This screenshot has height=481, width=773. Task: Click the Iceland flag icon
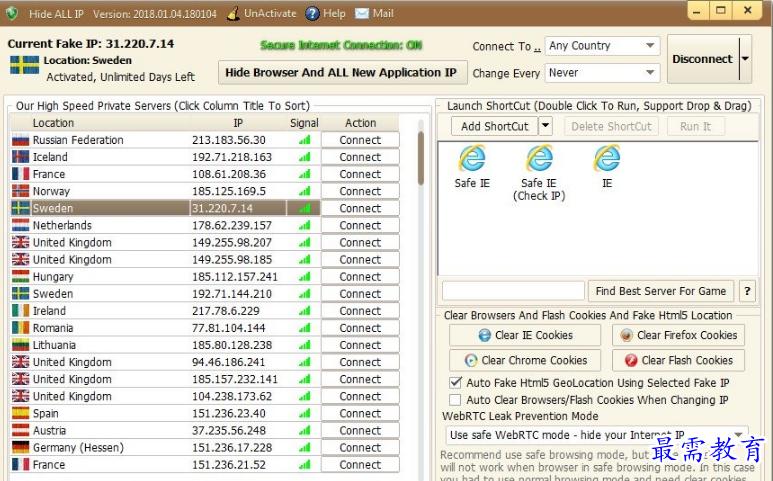pos(20,157)
